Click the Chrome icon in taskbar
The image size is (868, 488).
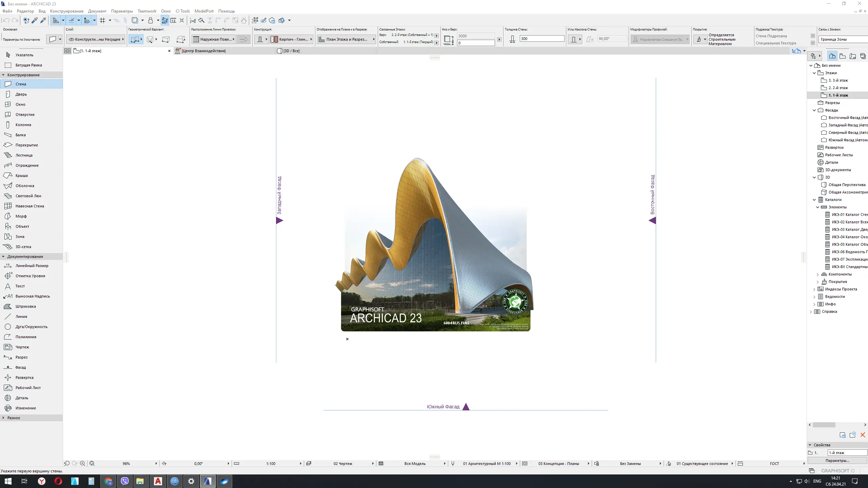coord(108,481)
